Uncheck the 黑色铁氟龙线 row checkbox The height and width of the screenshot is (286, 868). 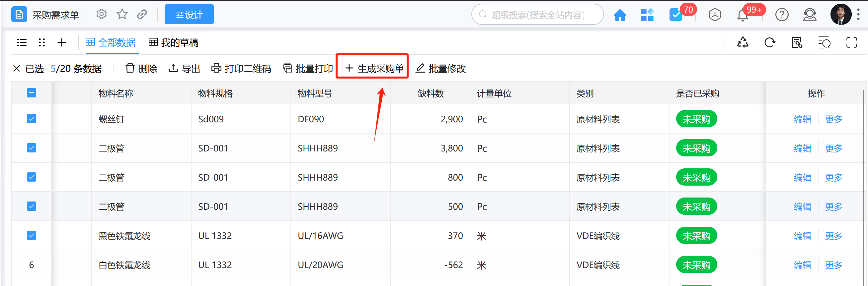[31, 236]
